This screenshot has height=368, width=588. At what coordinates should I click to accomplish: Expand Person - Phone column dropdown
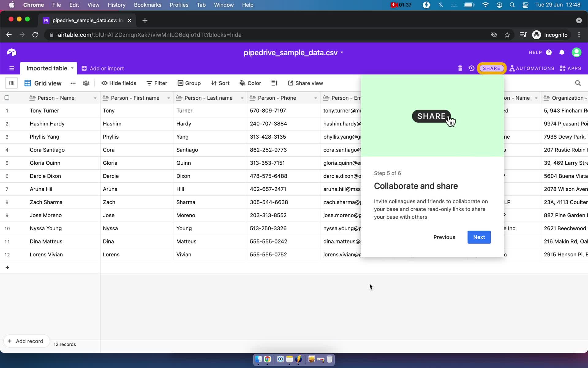tap(315, 98)
